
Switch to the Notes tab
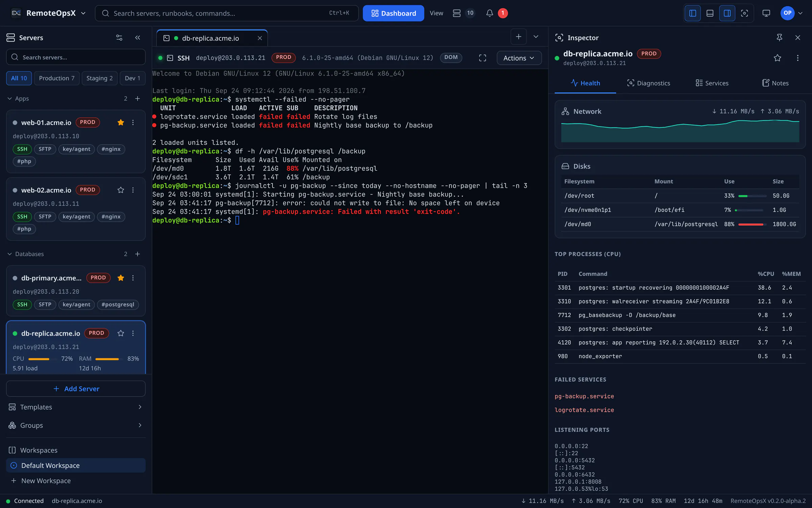(x=775, y=83)
